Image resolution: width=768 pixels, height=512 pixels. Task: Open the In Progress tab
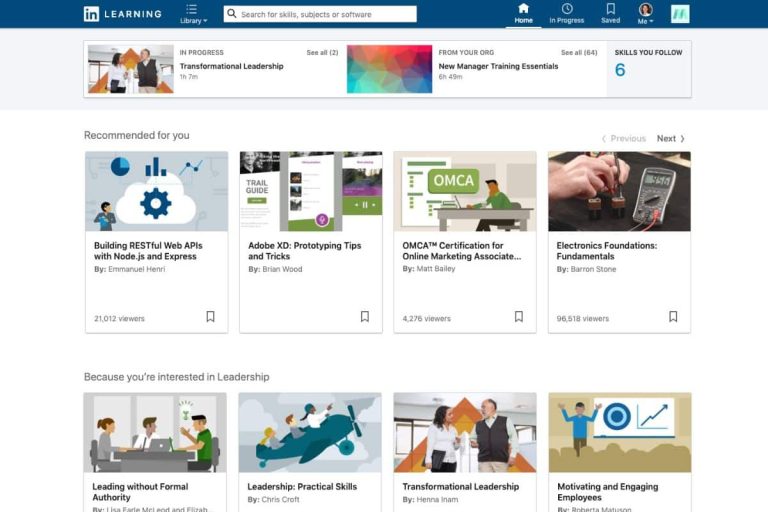tap(567, 14)
